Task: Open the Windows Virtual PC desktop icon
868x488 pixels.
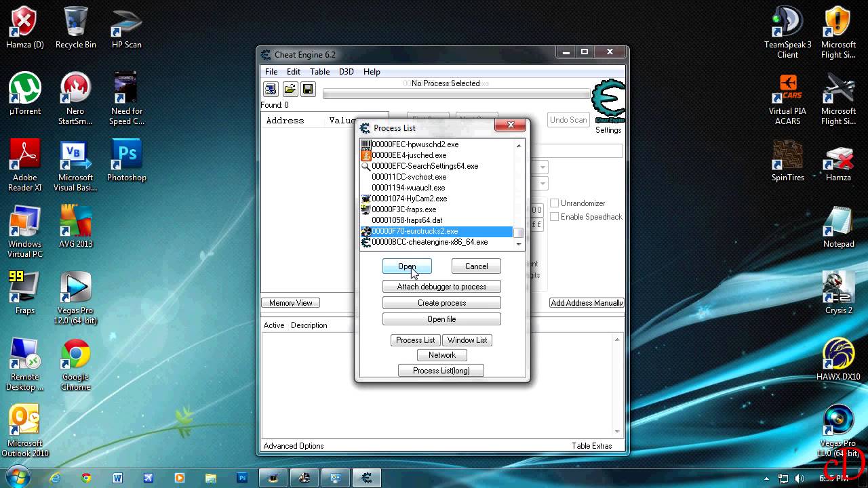Action: [25, 232]
